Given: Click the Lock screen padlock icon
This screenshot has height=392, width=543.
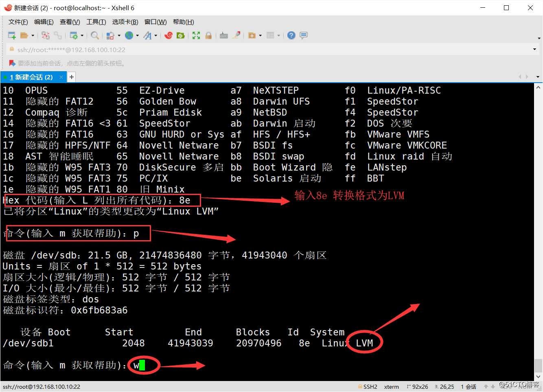Looking at the screenshot, I should (208, 35).
